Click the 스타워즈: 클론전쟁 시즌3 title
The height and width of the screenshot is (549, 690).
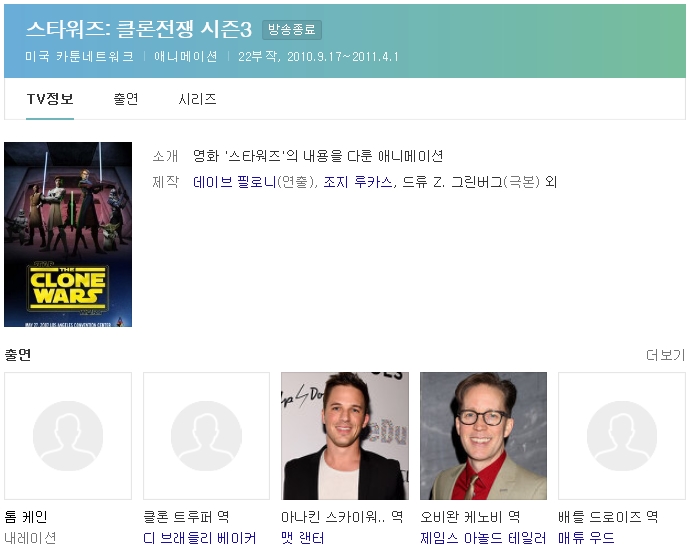pos(138,30)
